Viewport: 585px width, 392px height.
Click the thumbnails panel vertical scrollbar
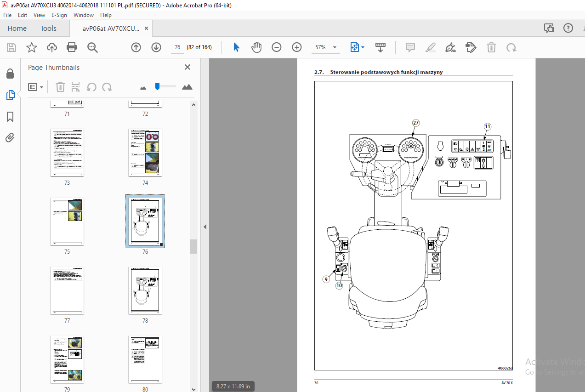click(x=194, y=246)
